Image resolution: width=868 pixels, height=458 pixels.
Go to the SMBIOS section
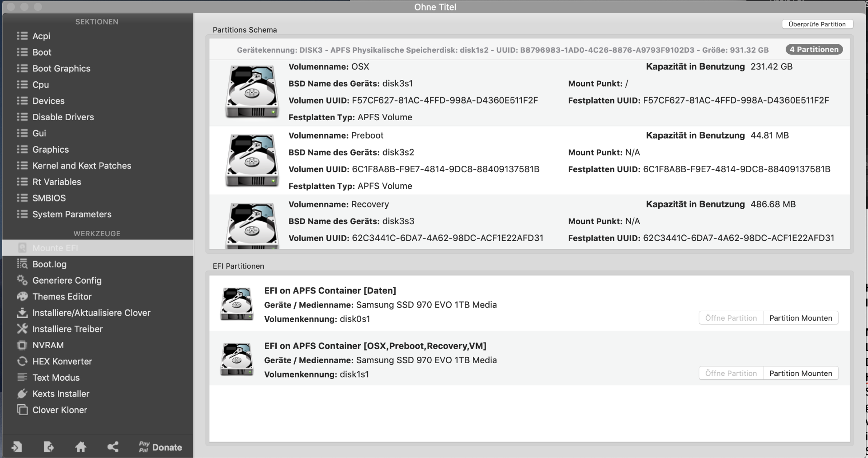click(x=49, y=198)
